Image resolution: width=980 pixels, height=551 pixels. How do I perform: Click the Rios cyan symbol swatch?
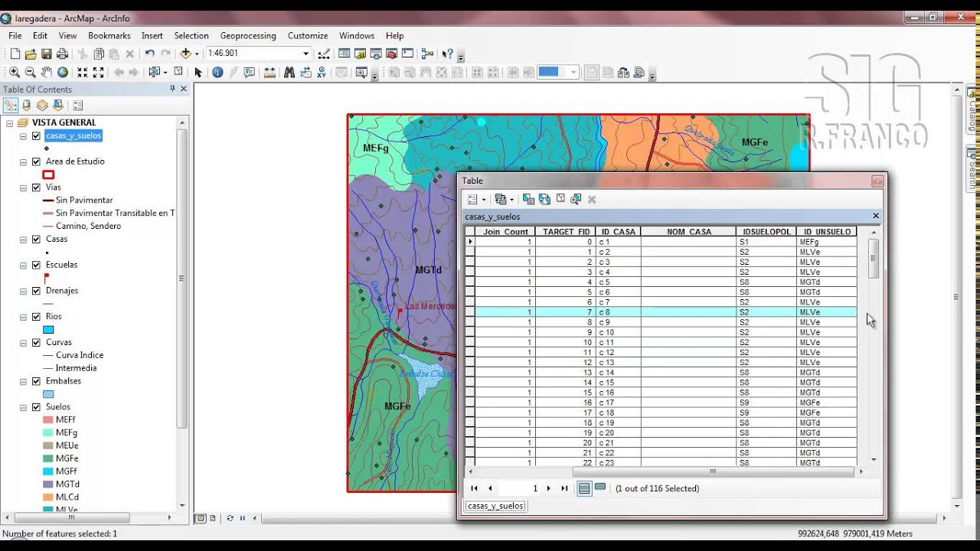[x=48, y=330]
